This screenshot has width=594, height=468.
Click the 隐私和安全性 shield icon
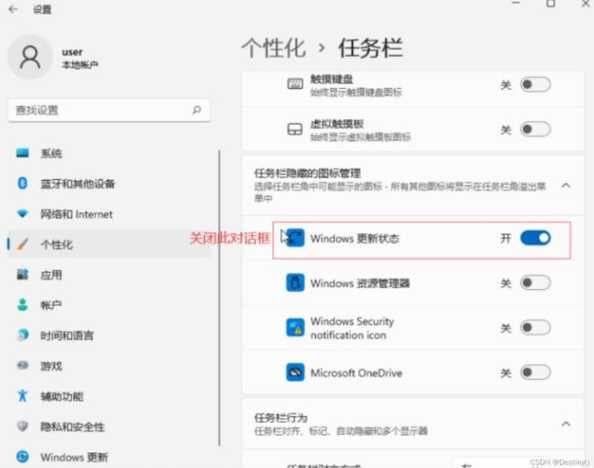pos(23,426)
